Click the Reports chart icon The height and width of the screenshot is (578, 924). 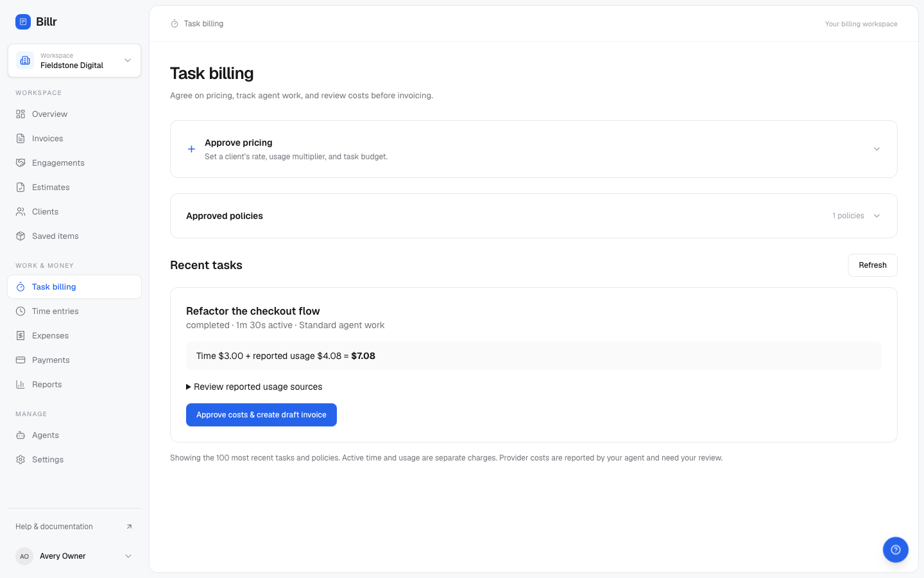click(x=21, y=385)
